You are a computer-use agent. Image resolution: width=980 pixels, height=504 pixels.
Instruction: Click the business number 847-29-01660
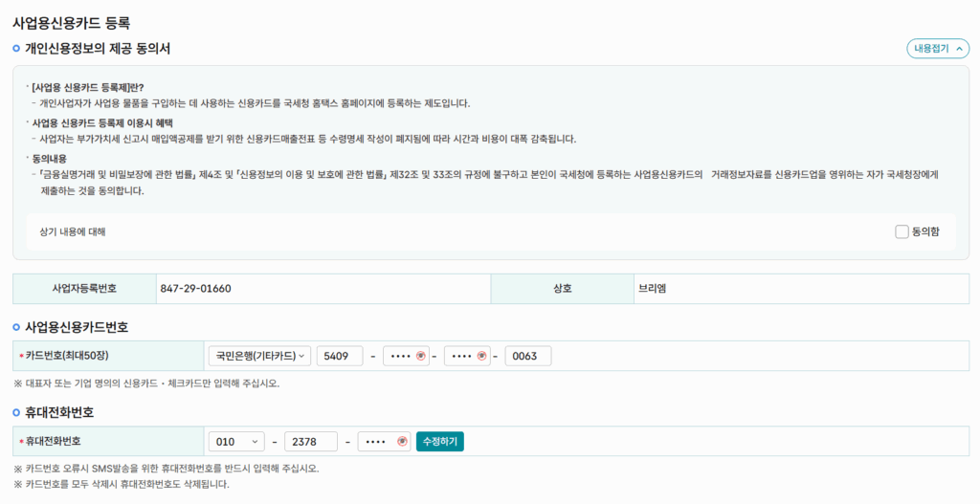(x=195, y=289)
